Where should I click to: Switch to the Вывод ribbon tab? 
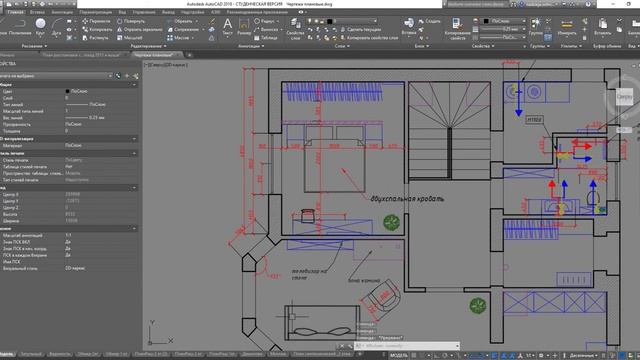pos(168,12)
